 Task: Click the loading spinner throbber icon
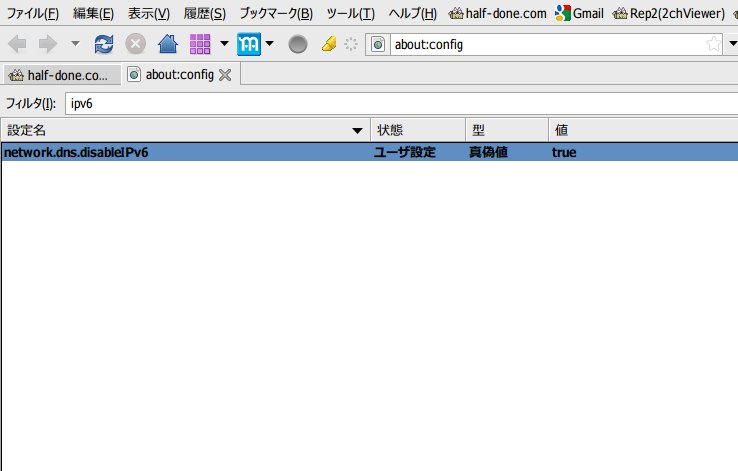tap(351, 44)
